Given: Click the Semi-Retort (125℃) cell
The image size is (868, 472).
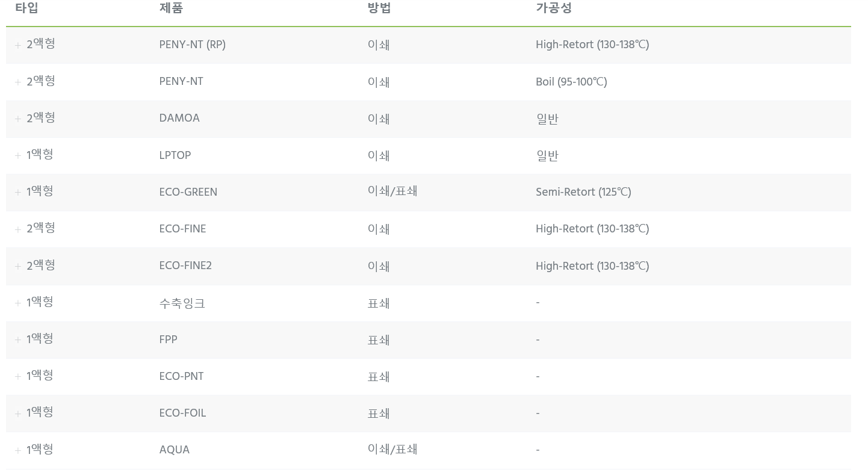Looking at the screenshot, I should pyautogui.click(x=583, y=192).
